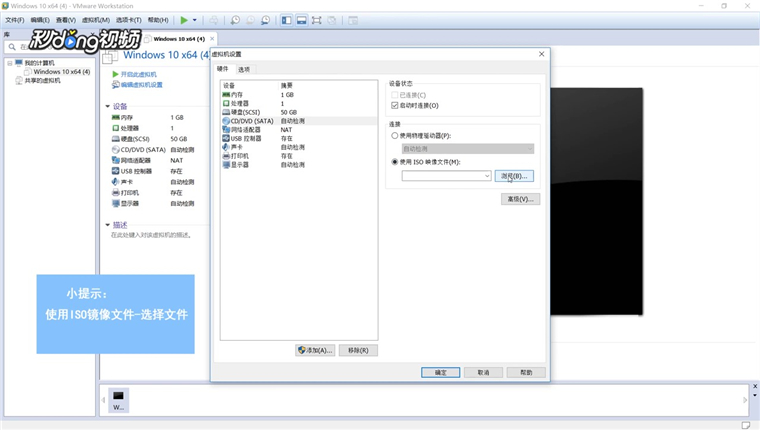760x430 pixels.
Task: Click the 添加(A)... button
Action: tap(315, 350)
